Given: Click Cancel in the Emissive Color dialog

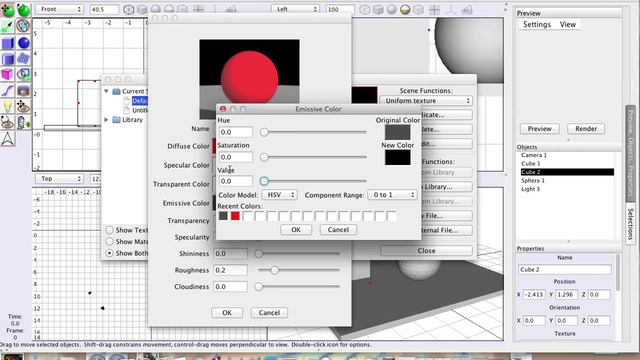Looking at the screenshot, I should point(338,230).
